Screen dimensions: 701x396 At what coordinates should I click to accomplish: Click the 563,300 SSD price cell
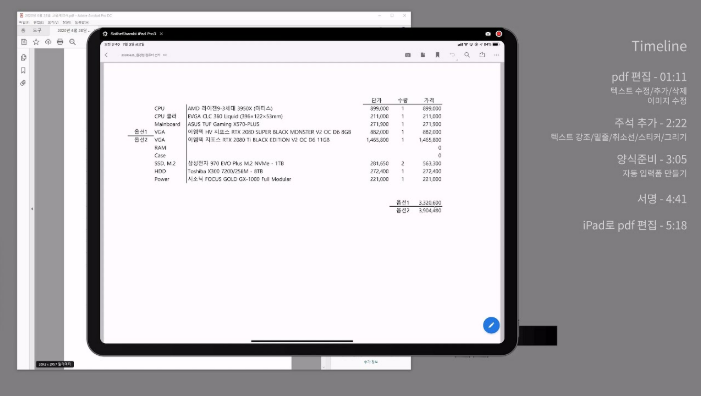[x=432, y=164]
